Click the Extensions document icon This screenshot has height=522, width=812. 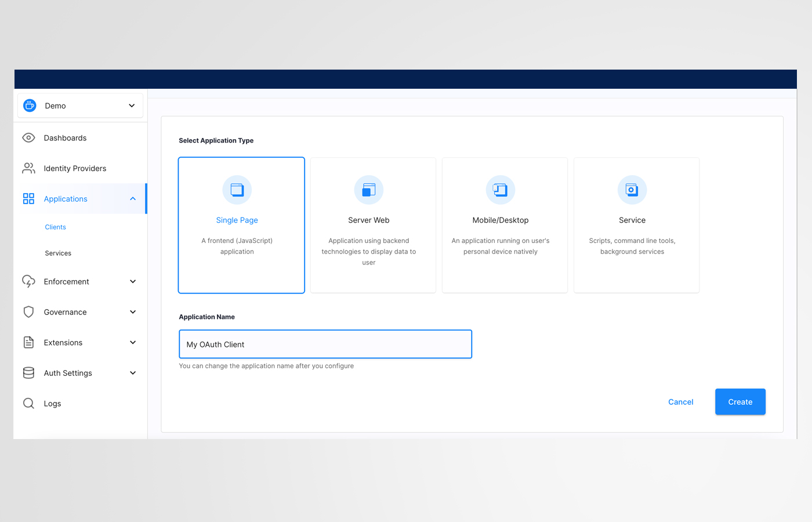[28, 342]
